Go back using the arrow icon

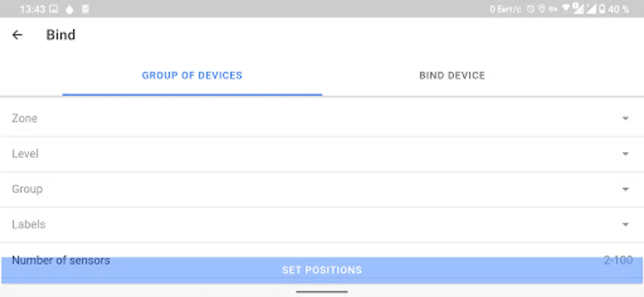[17, 35]
